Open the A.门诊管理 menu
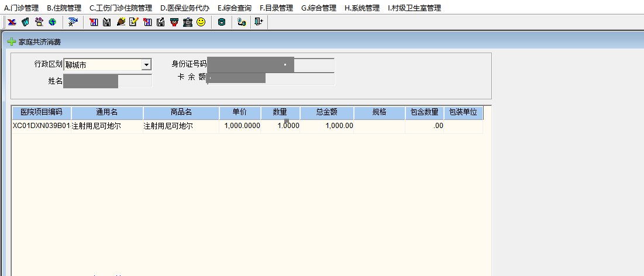Image resolution: width=644 pixels, height=276 pixels. tap(21, 8)
